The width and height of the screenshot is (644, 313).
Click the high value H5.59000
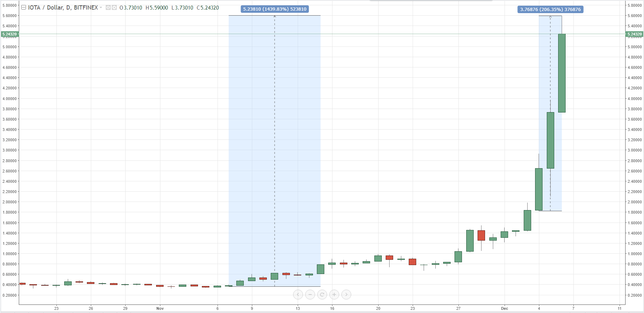(157, 8)
